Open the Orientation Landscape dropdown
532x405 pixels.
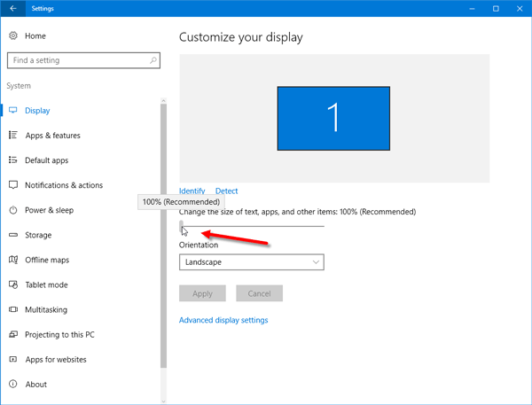pos(252,262)
